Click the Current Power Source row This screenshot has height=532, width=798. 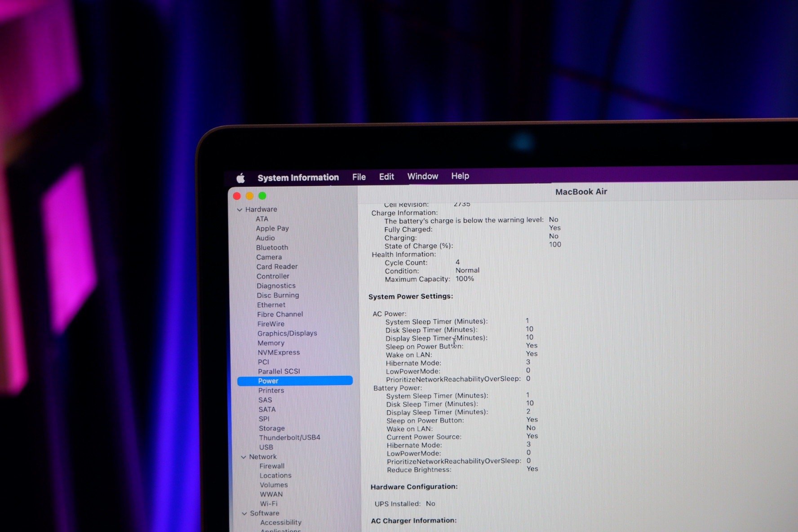pos(462,436)
